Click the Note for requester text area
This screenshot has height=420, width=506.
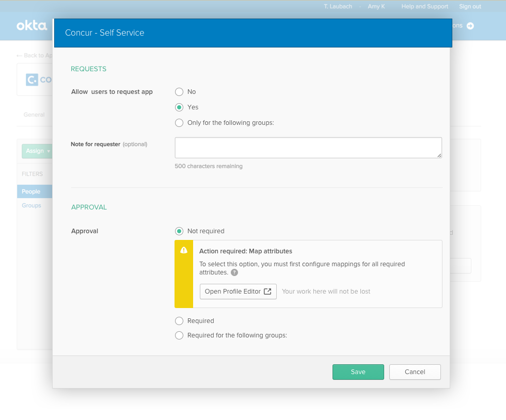click(308, 148)
